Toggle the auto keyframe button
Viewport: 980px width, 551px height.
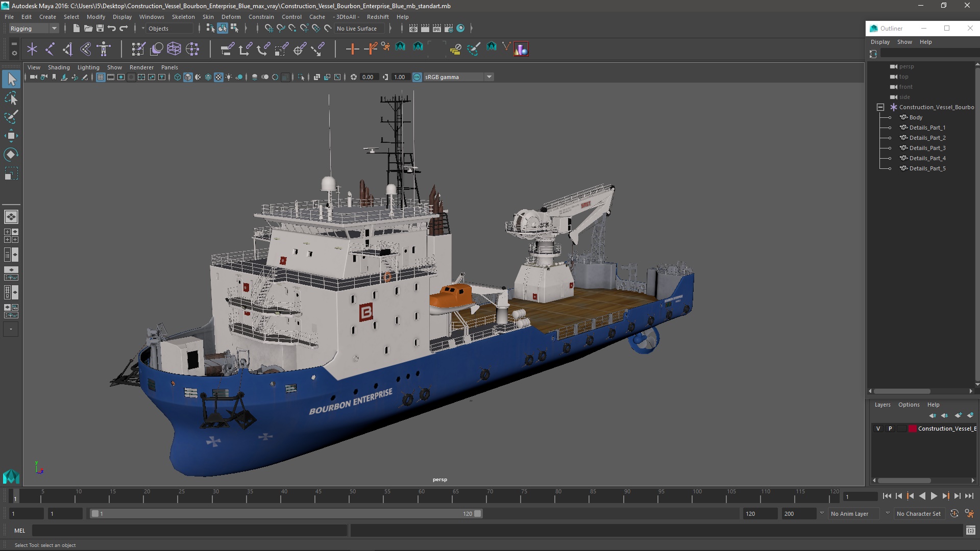point(954,514)
